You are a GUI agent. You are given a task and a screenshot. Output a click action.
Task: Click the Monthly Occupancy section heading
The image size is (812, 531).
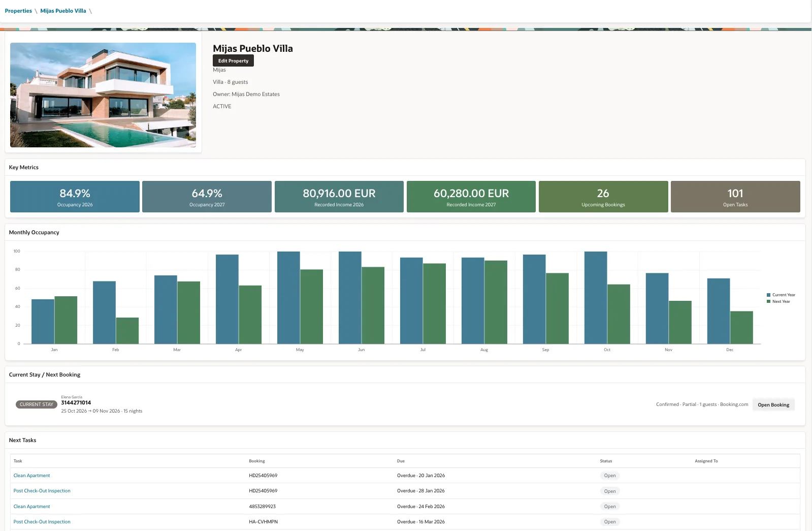click(34, 232)
